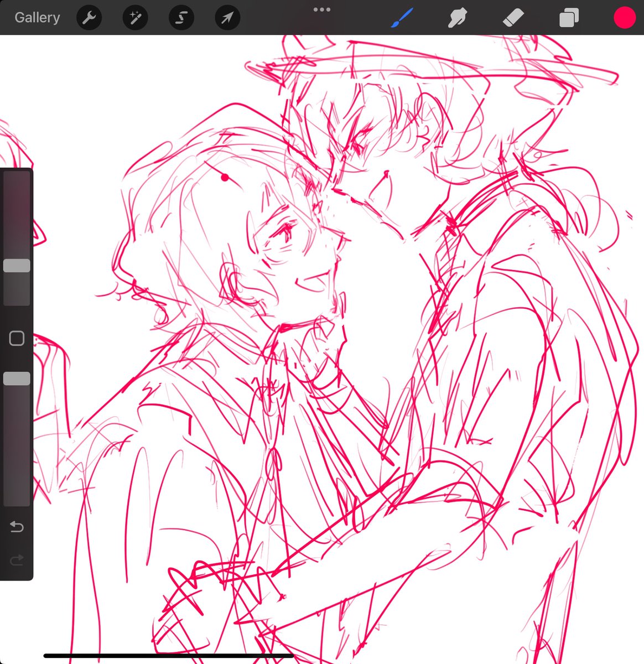Select the Eraser tool
This screenshot has height=664, width=644.
pos(513,18)
